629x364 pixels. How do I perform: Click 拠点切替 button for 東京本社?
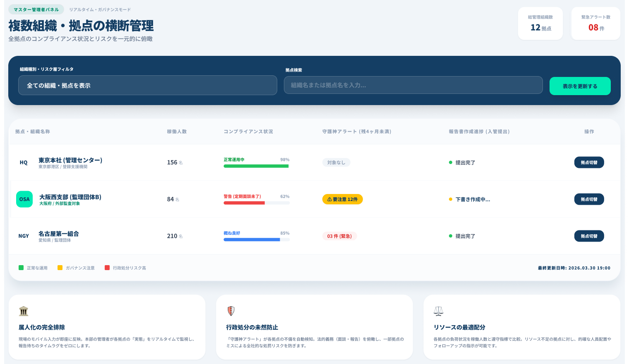click(589, 163)
